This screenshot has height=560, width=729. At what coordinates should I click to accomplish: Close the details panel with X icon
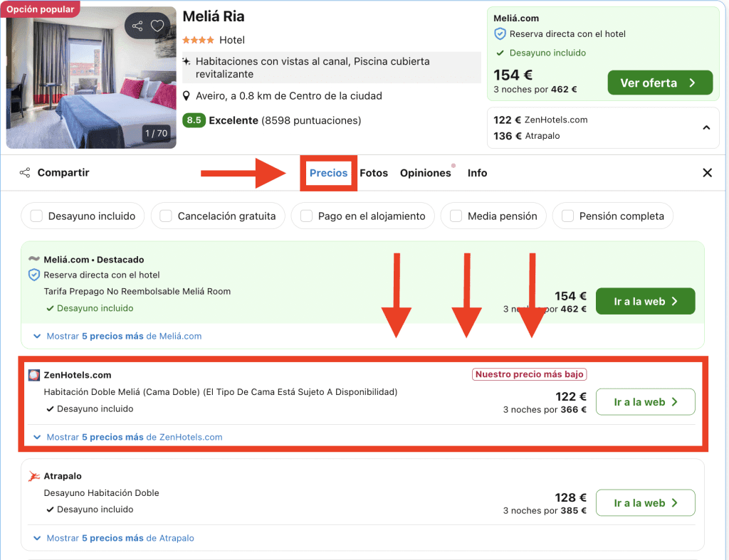point(707,173)
